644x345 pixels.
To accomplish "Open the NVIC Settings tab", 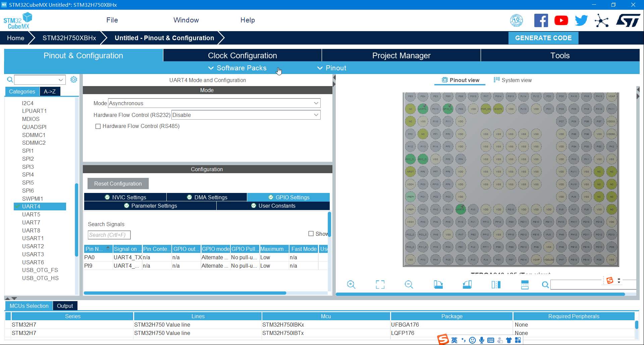I will pos(125,197).
